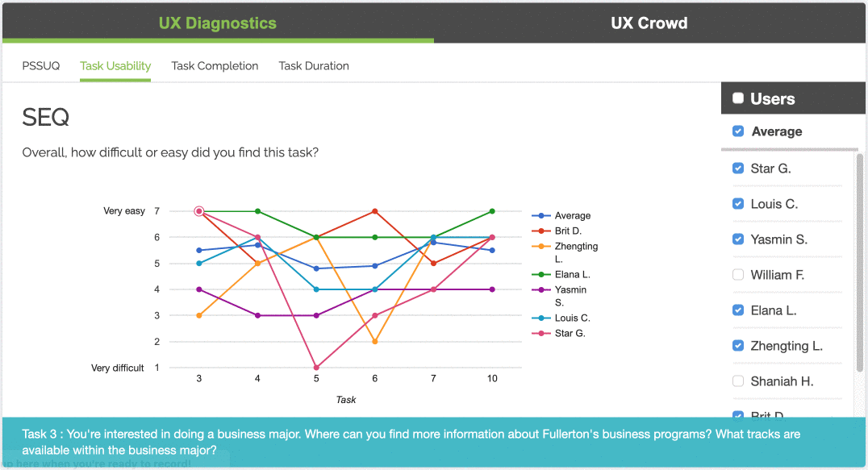The height and width of the screenshot is (470, 868).
Task: Click the Louis C. legend marker
Action: [x=540, y=318]
